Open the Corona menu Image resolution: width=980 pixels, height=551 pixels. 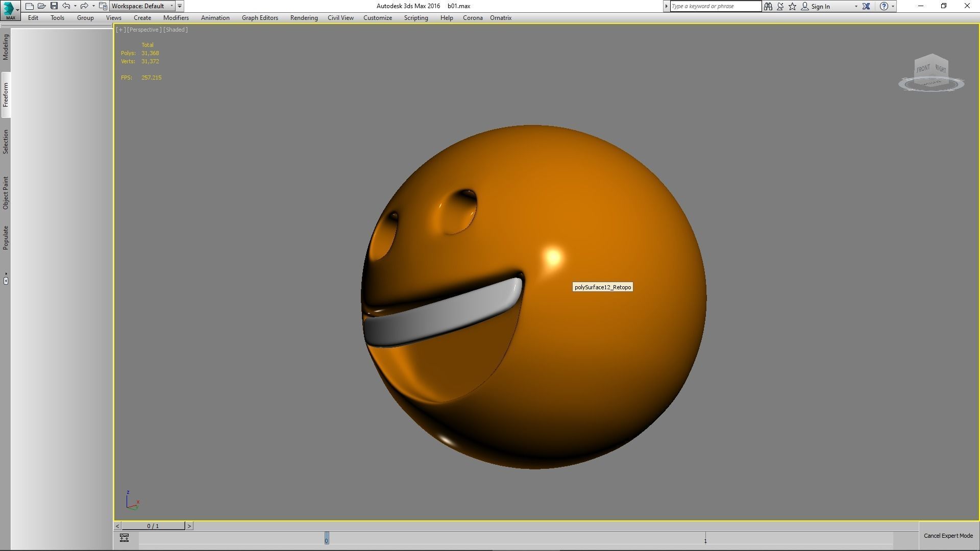473,18
